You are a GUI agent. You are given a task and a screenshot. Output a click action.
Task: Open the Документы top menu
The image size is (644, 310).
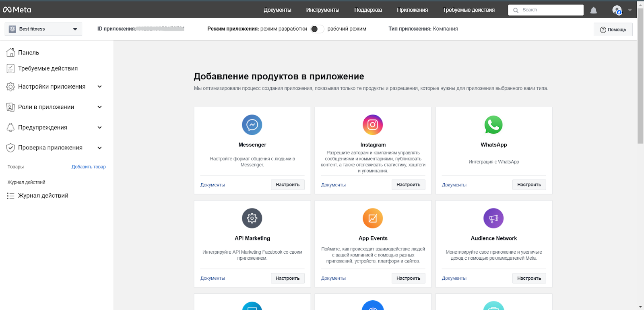277,10
